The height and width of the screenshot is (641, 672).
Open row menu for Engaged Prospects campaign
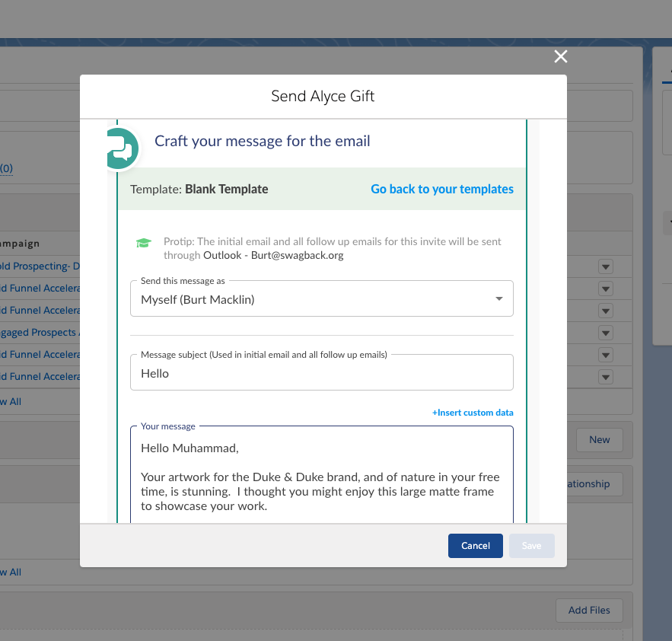coord(606,333)
